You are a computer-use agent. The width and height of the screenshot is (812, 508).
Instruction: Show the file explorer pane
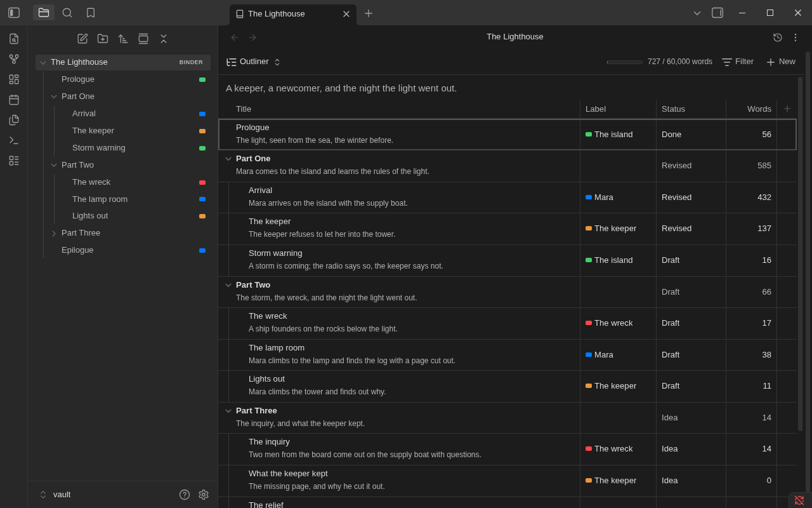click(44, 13)
